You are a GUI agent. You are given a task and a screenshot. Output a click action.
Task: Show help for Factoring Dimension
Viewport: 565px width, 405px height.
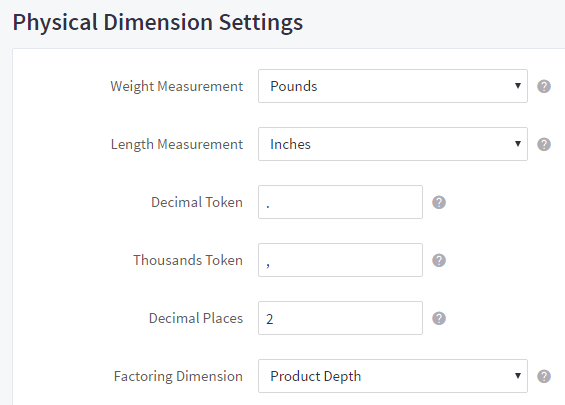click(x=544, y=376)
